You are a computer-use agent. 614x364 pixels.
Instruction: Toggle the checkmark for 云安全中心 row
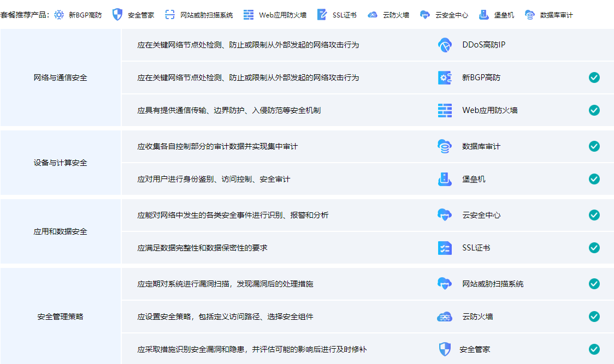click(x=594, y=215)
